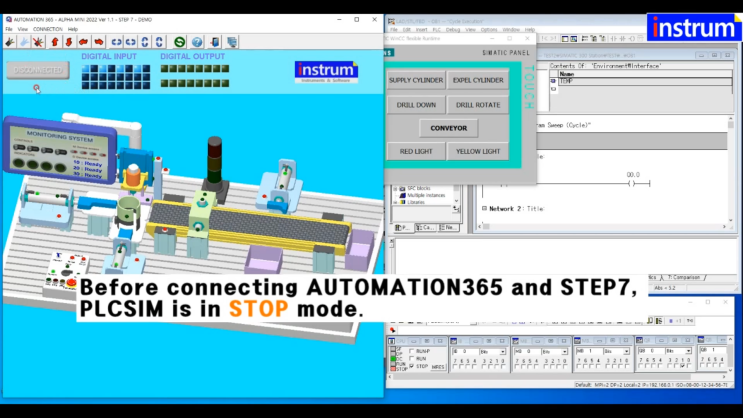The image size is (743, 418).
Task: Open the File menu in AUTOMATION 365
Action: click(9, 29)
